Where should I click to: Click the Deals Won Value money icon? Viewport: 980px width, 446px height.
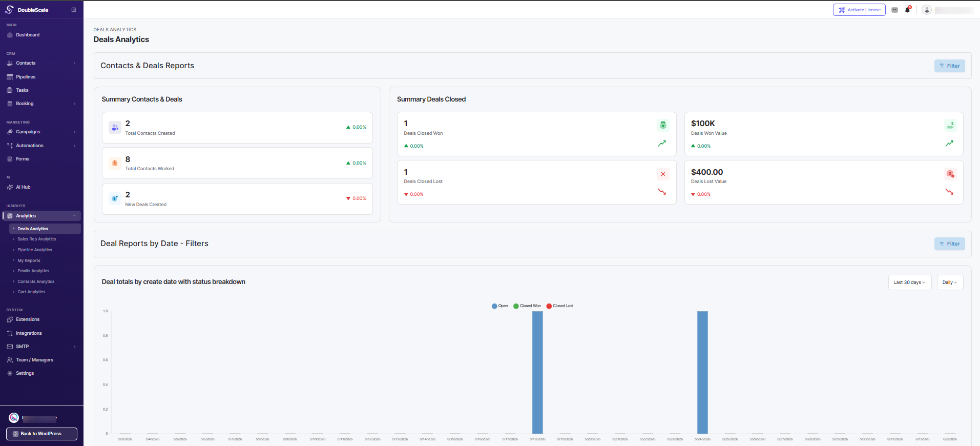[x=950, y=125]
